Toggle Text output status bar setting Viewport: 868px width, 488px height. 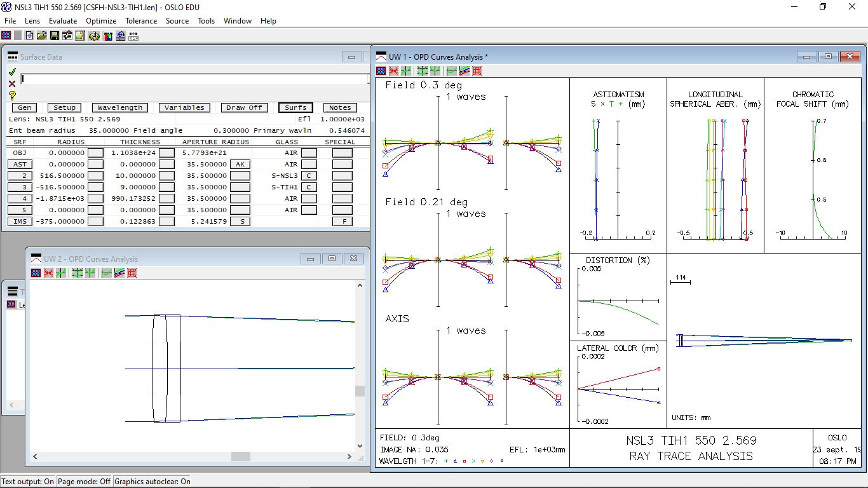[27, 482]
